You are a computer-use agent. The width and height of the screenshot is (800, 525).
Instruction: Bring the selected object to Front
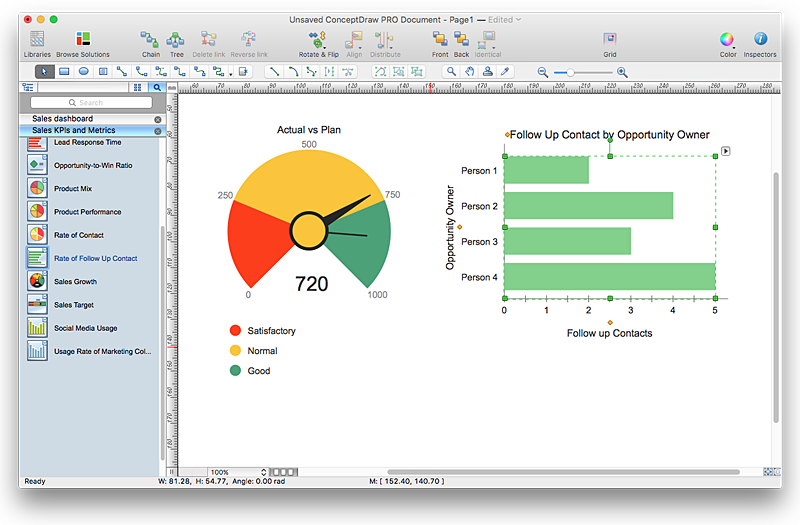coord(440,40)
